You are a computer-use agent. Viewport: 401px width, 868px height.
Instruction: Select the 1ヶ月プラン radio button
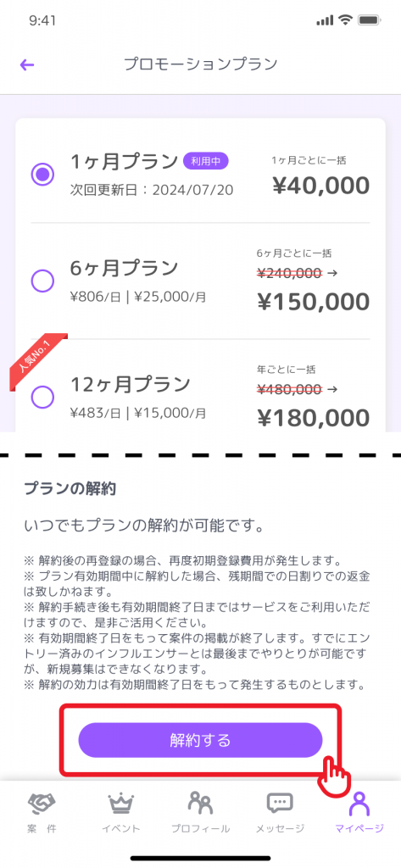[42, 175]
